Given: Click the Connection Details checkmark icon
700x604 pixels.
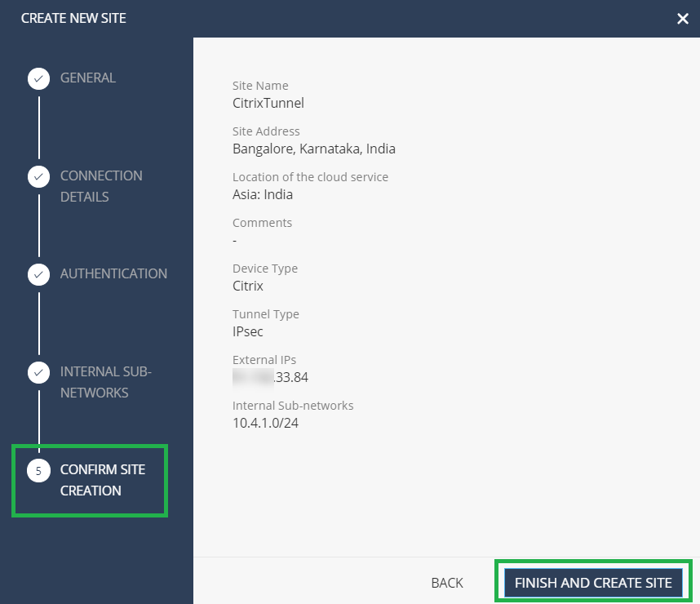Looking at the screenshot, I should pos(39,177).
